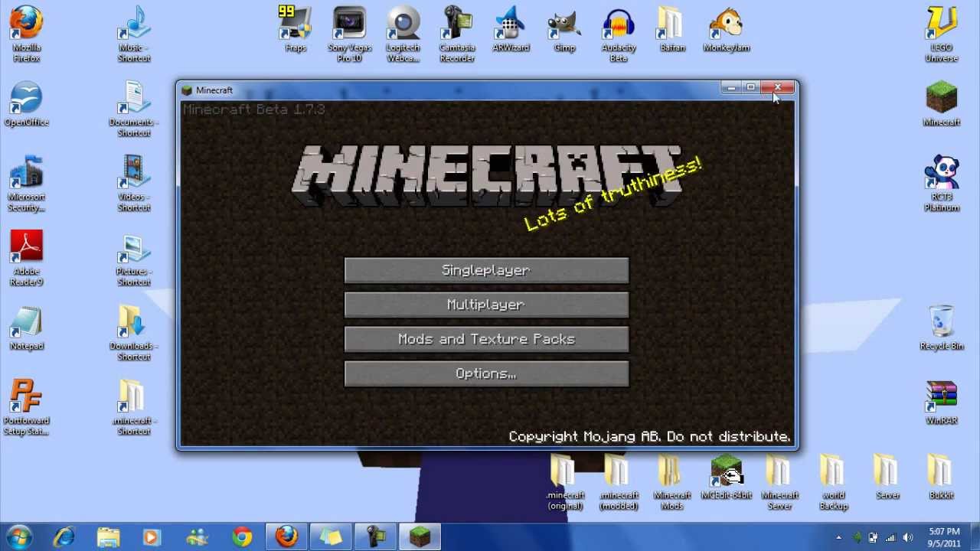Open Adobe Reader 9 desktop icon
Viewport: 980px width, 551px height.
tap(26, 258)
